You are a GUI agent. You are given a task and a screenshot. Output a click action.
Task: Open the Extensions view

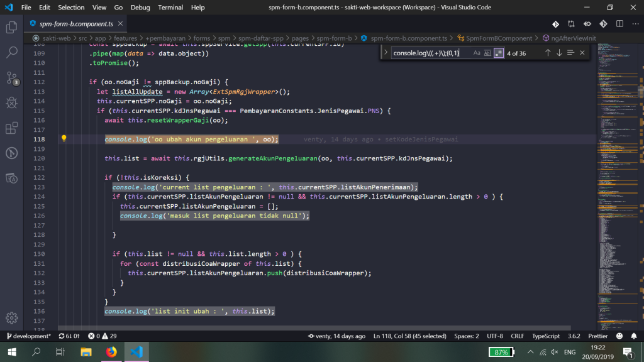coord(11,128)
